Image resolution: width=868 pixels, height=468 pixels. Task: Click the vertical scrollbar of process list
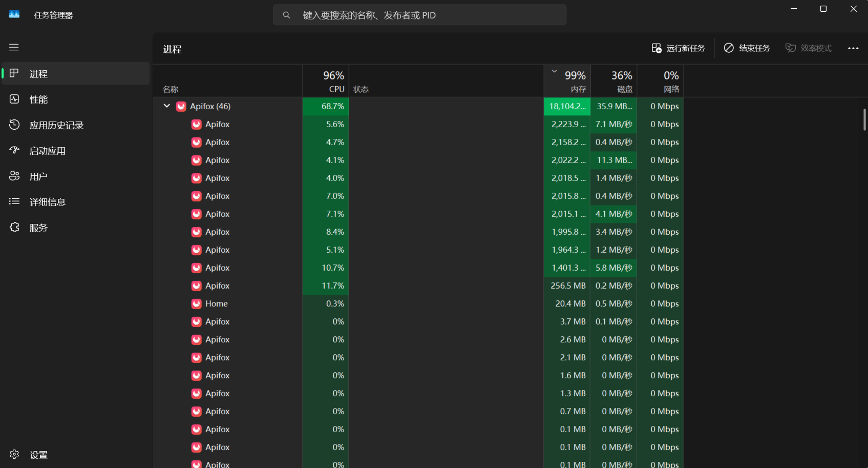click(864, 119)
